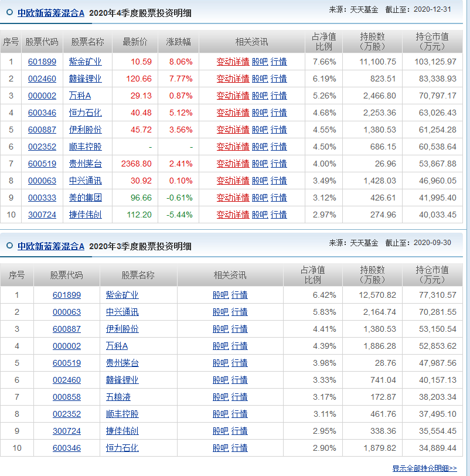470x476 pixels.
Task: Select the 截止至 2020-09-30 date text
Action: point(418,243)
